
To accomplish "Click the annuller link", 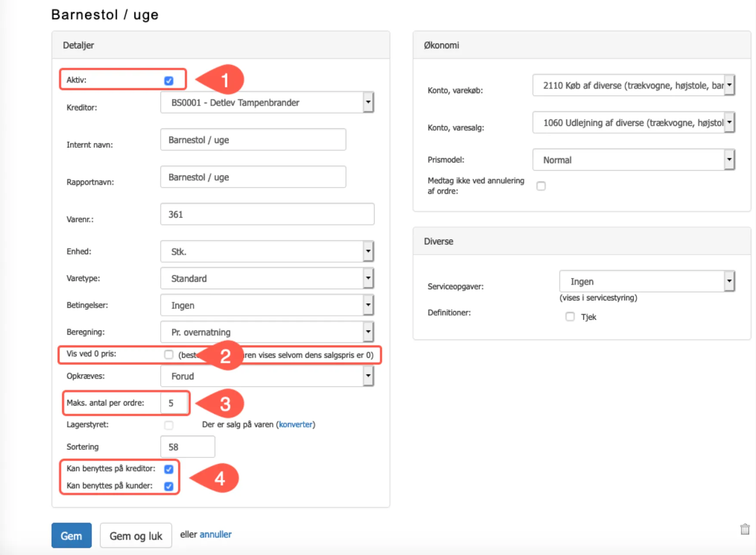I will point(215,534).
